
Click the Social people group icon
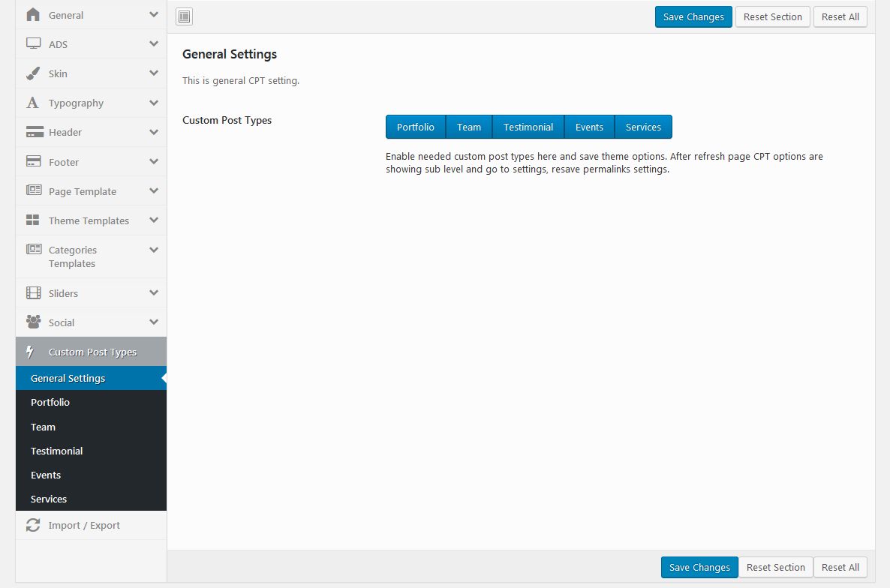33,322
